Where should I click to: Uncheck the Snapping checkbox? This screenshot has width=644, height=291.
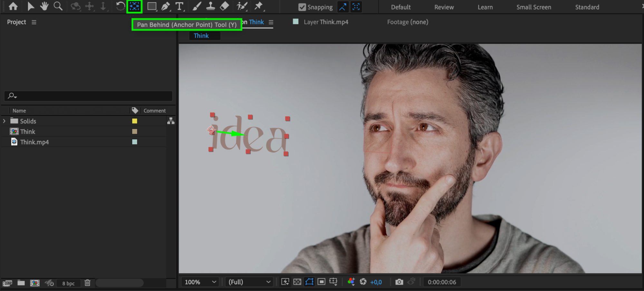pyautogui.click(x=302, y=7)
